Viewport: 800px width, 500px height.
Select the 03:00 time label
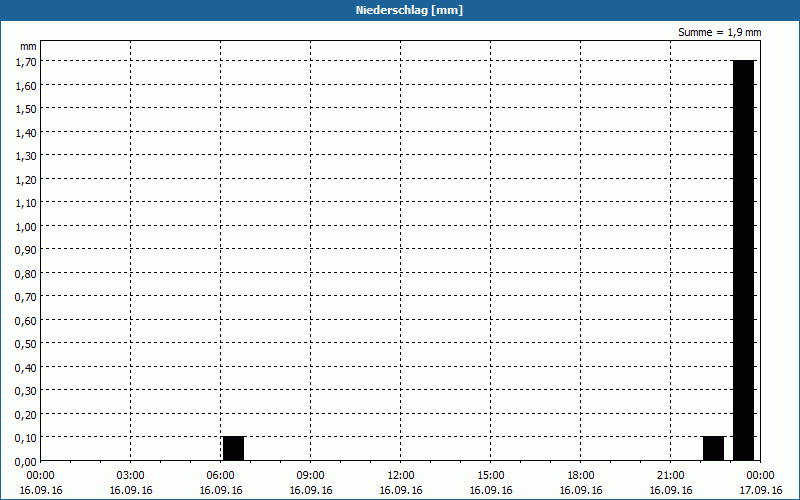coord(131,476)
